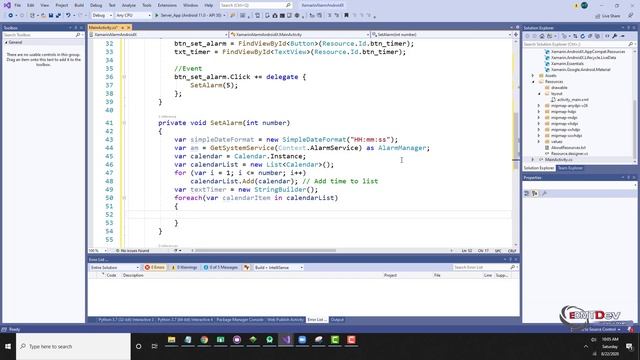
Task: Click the Refresh icon in Solution Explorer
Action: [x=583, y=36]
